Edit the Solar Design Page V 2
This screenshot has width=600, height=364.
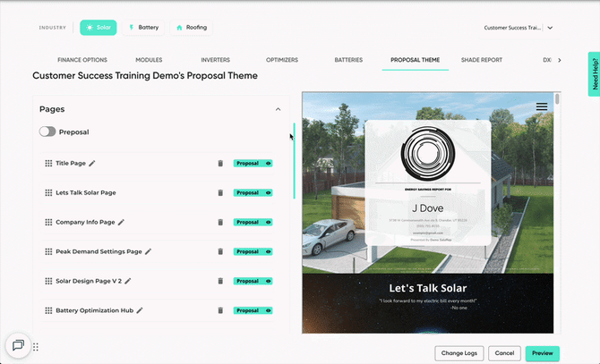pos(128,281)
